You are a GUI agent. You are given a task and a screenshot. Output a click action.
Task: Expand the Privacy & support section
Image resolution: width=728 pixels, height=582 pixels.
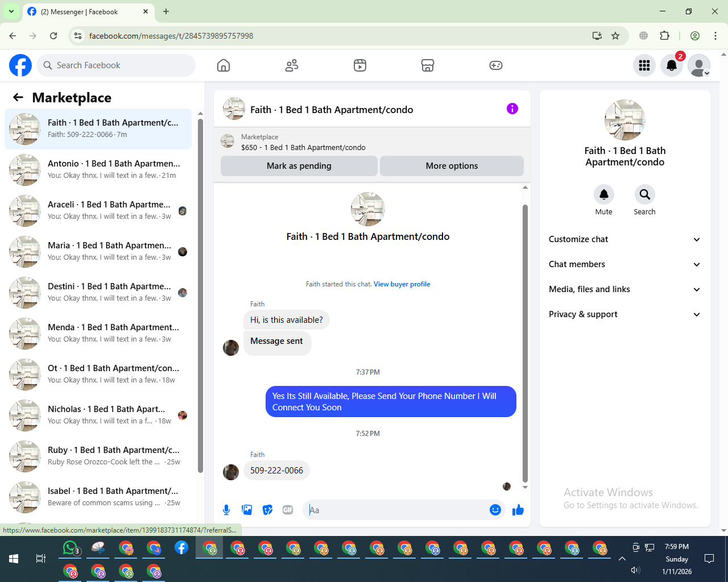click(x=625, y=314)
